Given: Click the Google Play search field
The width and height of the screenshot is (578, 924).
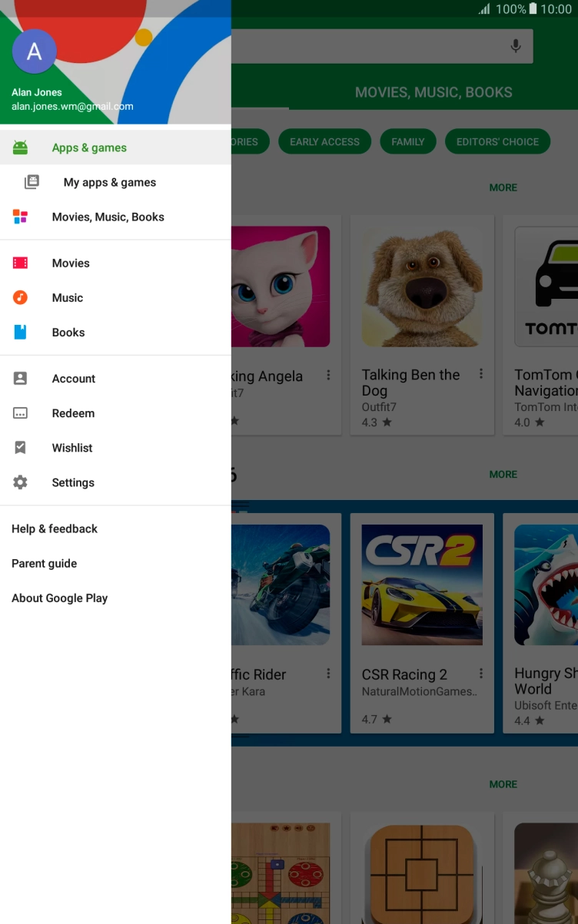Looking at the screenshot, I should point(369,46).
